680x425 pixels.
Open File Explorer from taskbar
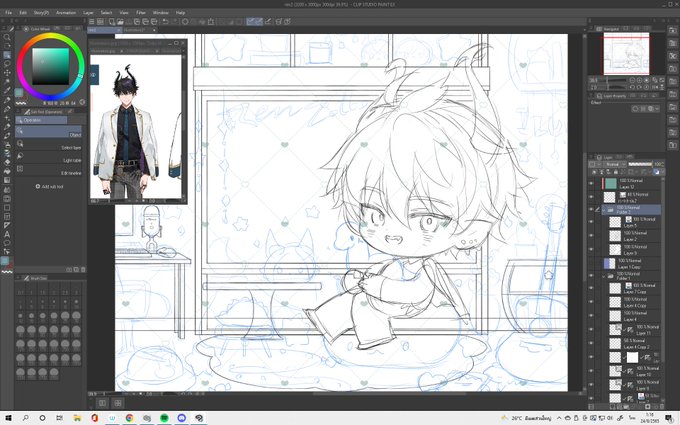point(77,418)
